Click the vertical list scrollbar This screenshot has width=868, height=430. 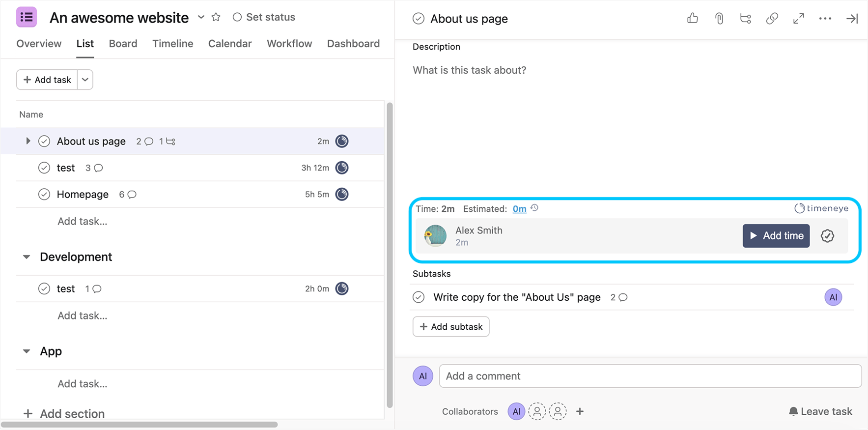(390, 256)
